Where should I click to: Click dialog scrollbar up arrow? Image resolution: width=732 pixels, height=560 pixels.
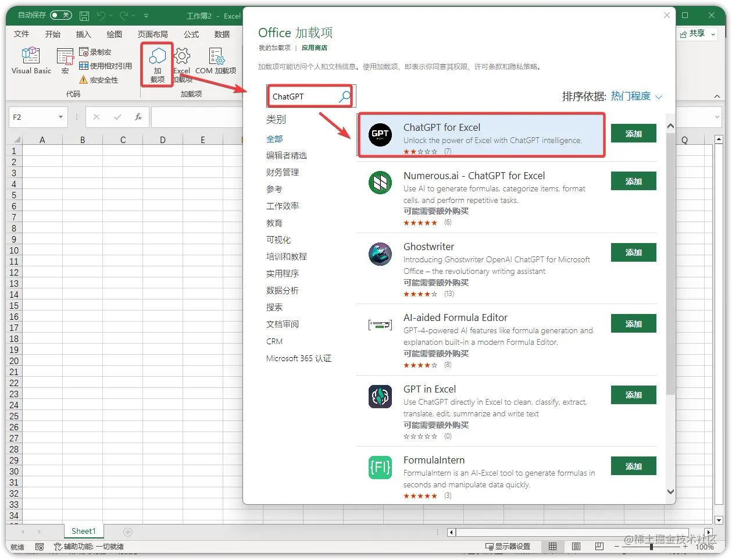(x=670, y=126)
